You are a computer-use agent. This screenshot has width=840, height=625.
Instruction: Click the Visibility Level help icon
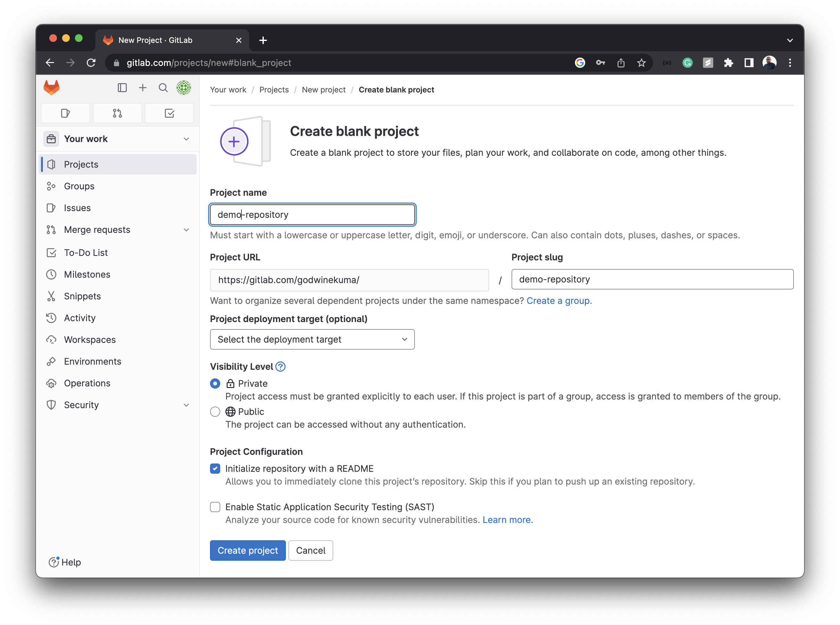[x=280, y=367]
